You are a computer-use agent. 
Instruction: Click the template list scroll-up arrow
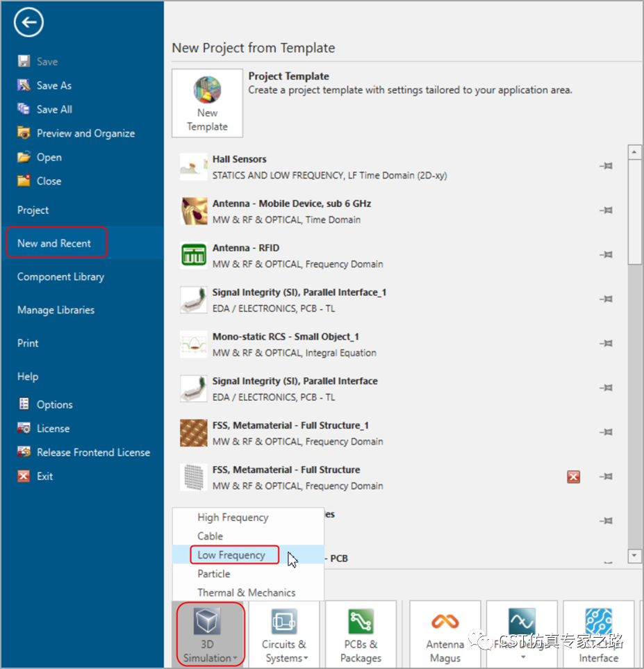pos(634,152)
